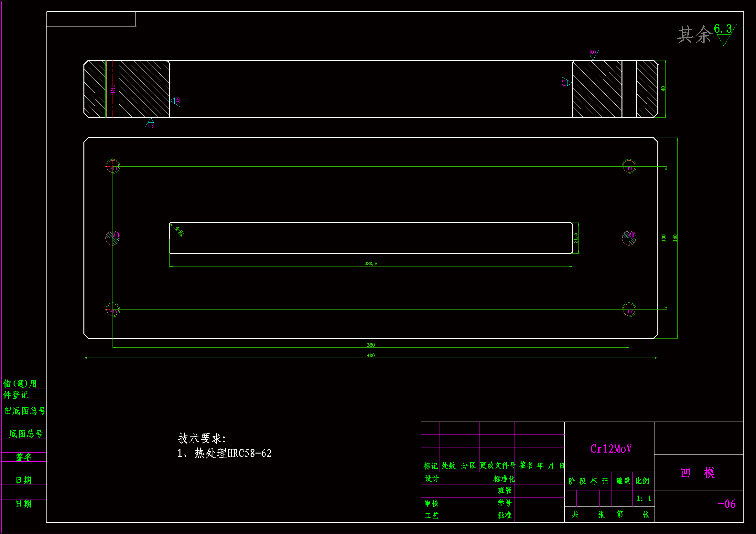The height and width of the screenshot is (534, 756).
Task: Click the 140 height dimension text
Action: pos(675,238)
